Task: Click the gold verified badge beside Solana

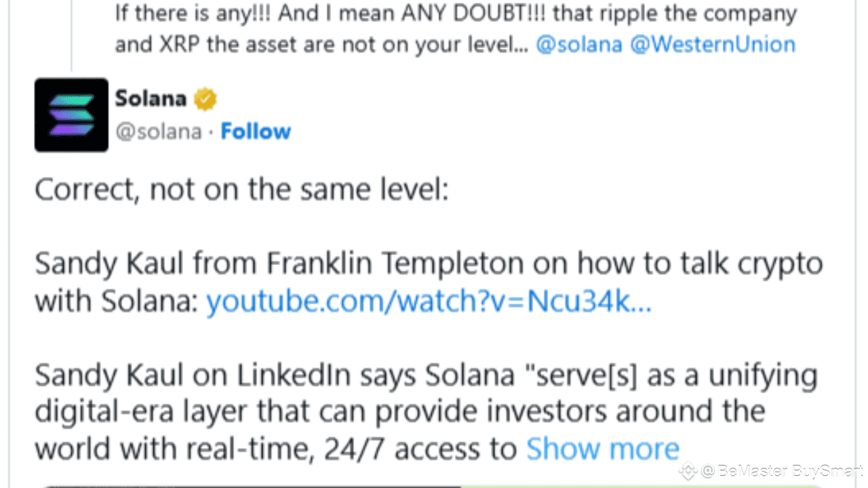Action: tap(204, 98)
